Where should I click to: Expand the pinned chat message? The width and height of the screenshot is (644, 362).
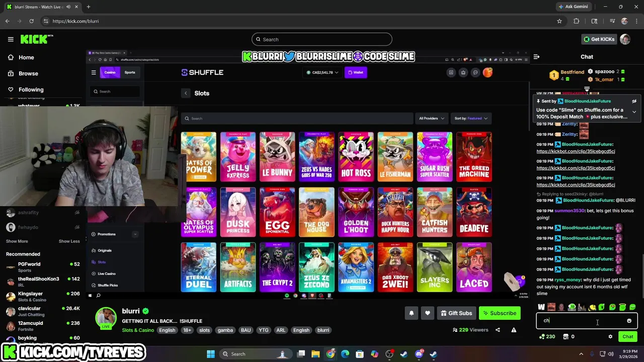click(634, 112)
